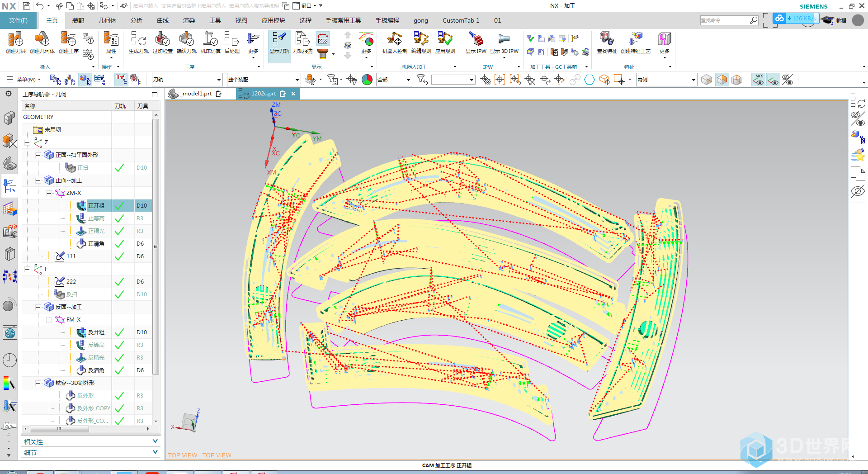This screenshot has height=474, width=868.
Task: Collapse the 铣穿--3D割外形 tree node
Action: (38, 383)
